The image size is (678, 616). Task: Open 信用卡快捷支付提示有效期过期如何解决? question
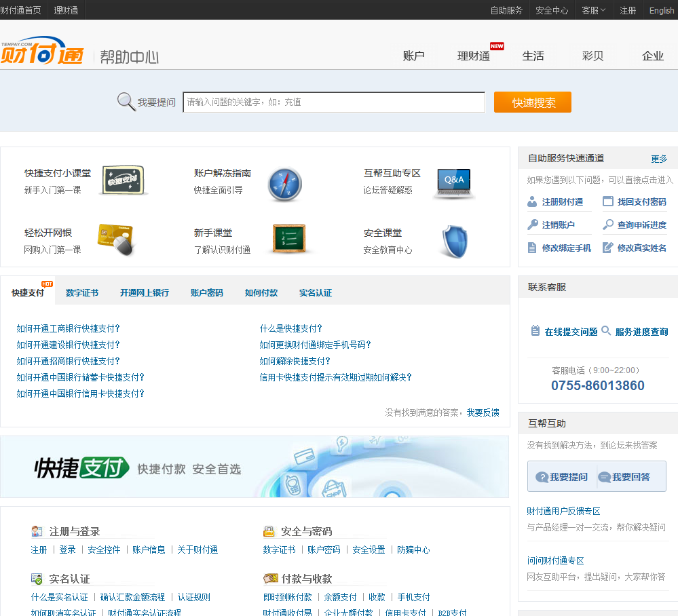tap(335, 377)
